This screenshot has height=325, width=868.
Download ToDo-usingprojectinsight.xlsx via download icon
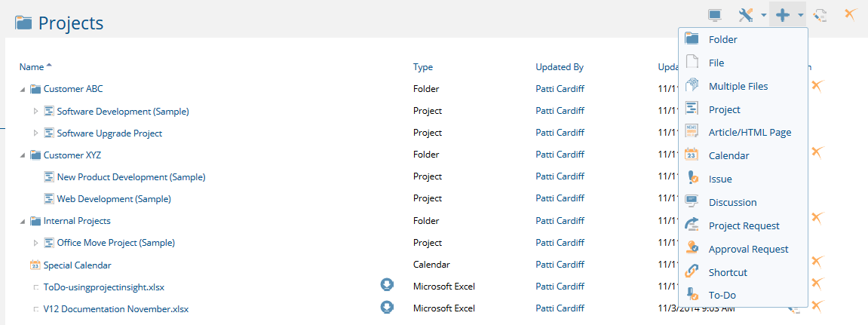pyautogui.click(x=386, y=285)
